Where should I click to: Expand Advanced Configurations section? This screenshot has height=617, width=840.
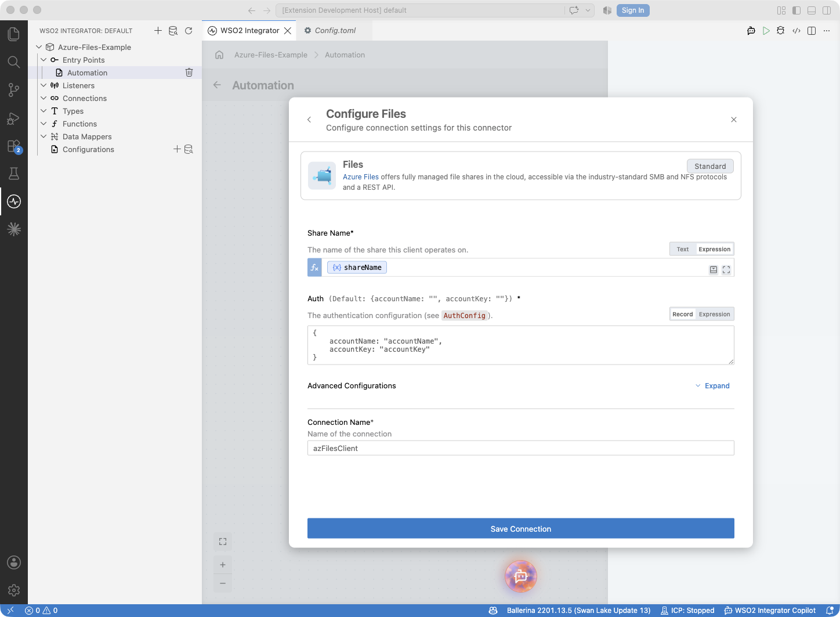click(x=712, y=386)
